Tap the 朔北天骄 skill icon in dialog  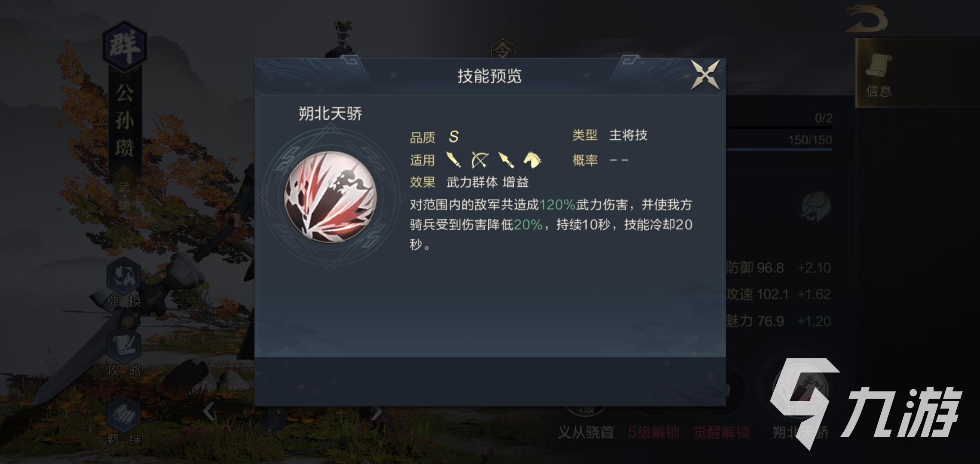[x=330, y=197]
